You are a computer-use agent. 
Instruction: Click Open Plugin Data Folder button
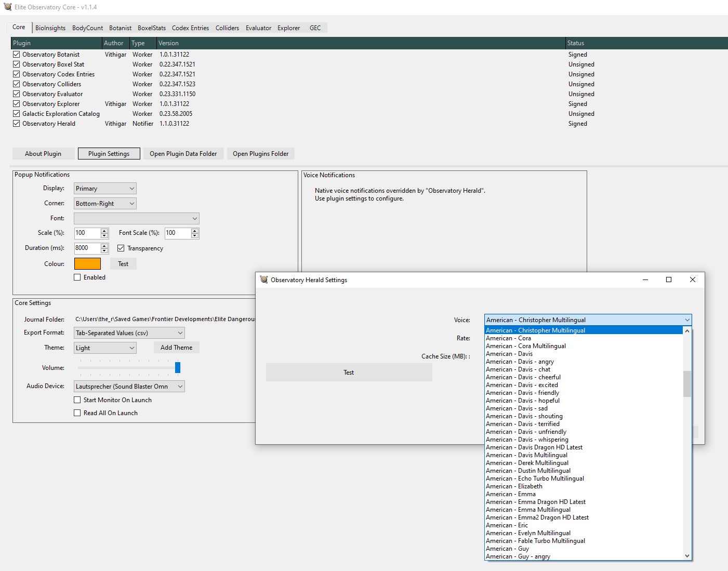(x=183, y=154)
